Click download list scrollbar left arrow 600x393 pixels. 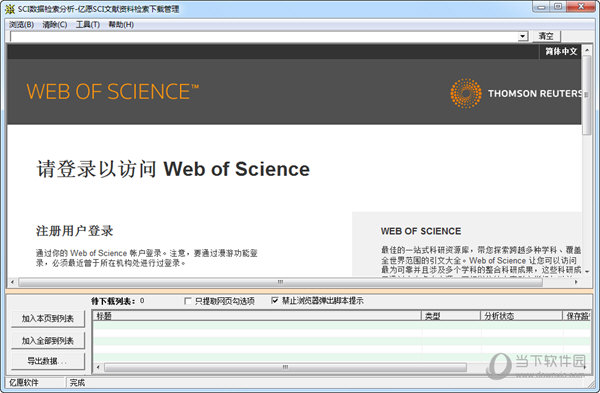(x=98, y=367)
